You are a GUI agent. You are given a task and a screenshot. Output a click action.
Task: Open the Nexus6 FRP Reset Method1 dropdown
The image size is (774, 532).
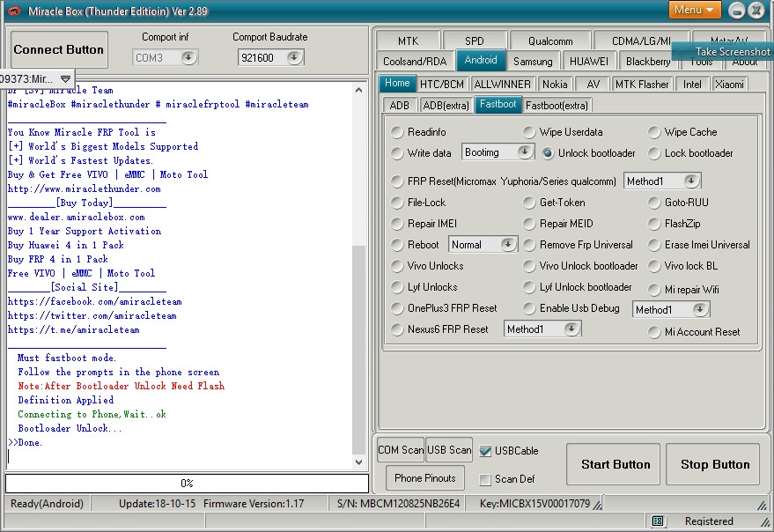[571, 329]
